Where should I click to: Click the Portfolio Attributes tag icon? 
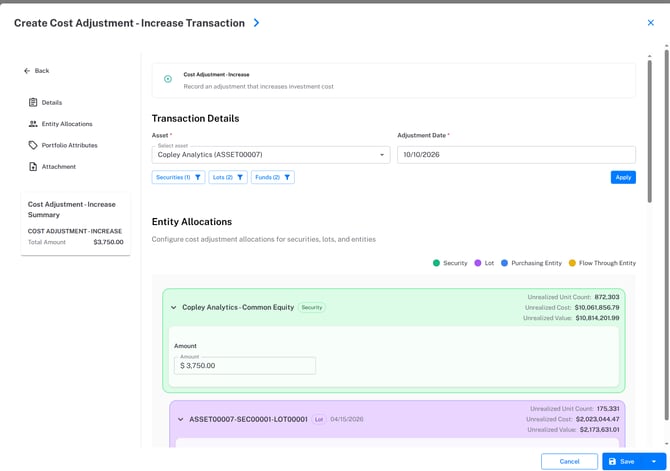click(33, 145)
